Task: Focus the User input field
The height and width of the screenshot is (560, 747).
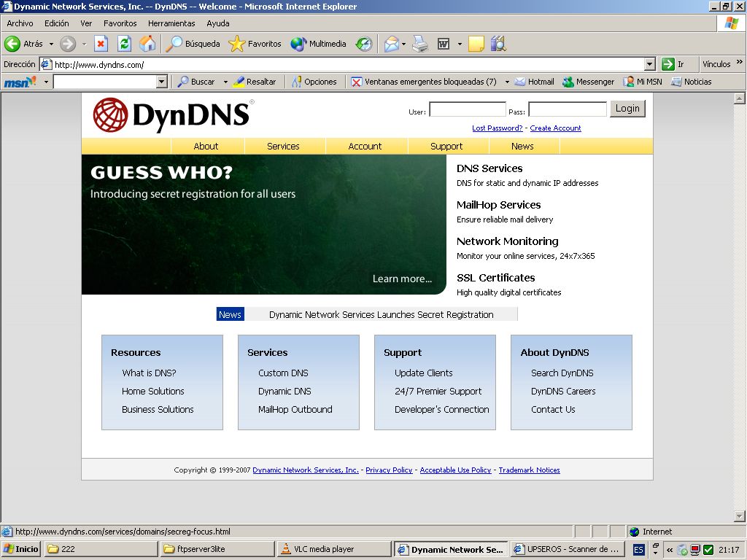Action: point(468,109)
